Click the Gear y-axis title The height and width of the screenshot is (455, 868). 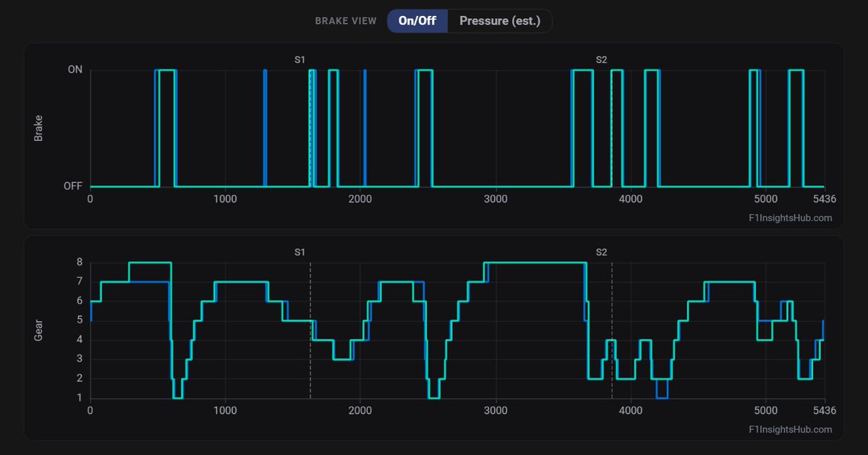[39, 330]
